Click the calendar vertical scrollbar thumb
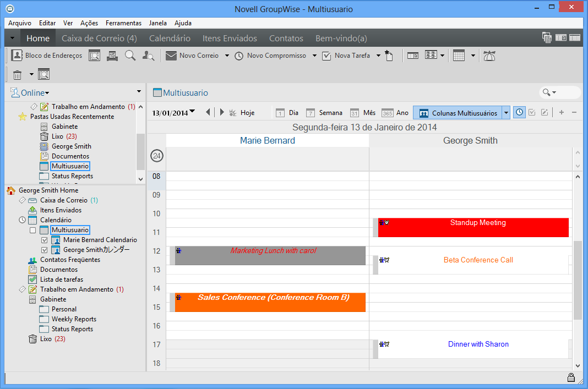The width and height of the screenshot is (588, 389). click(x=578, y=280)
